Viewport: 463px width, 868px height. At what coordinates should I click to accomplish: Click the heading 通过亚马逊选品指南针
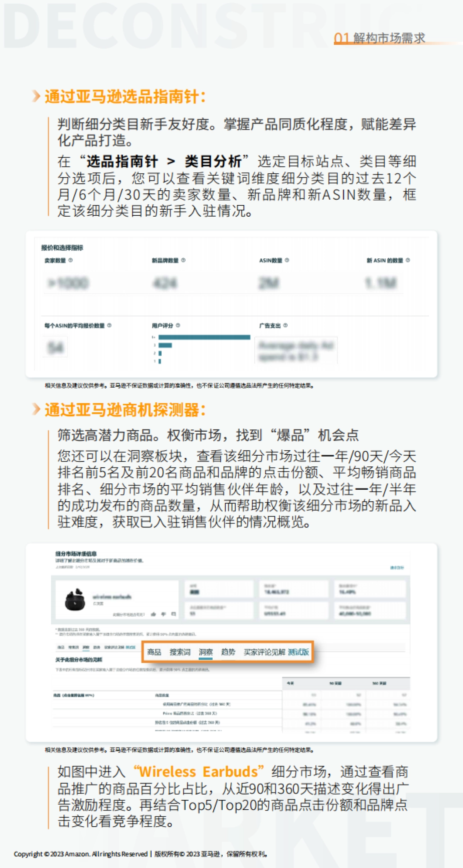(x=125, y=96)
